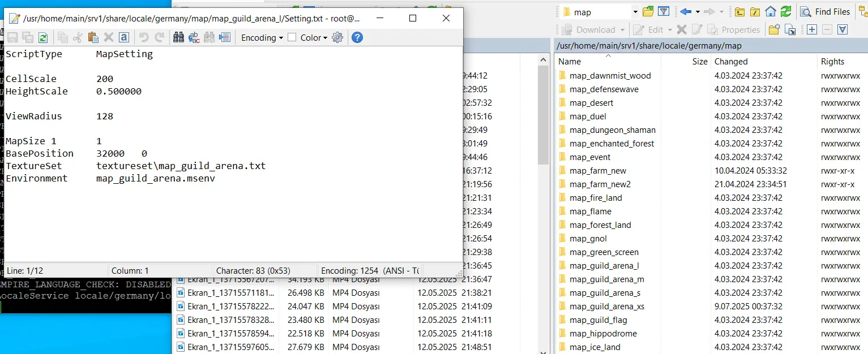Expand the Encoding dropdown
This screenshot has height=354, width=868.
pyautogui.click(x=262, y=38)
